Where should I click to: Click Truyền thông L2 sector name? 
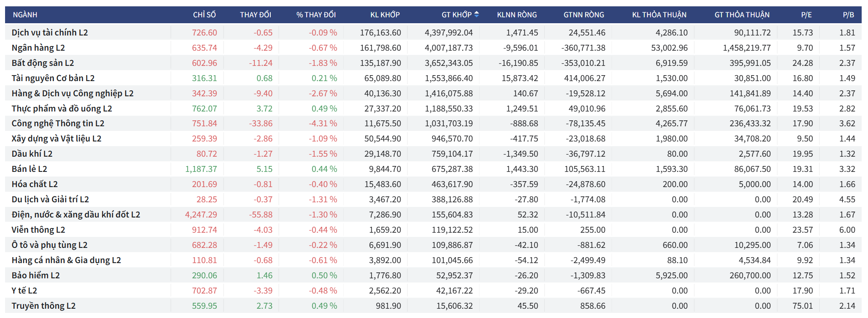tap(43, 306)
